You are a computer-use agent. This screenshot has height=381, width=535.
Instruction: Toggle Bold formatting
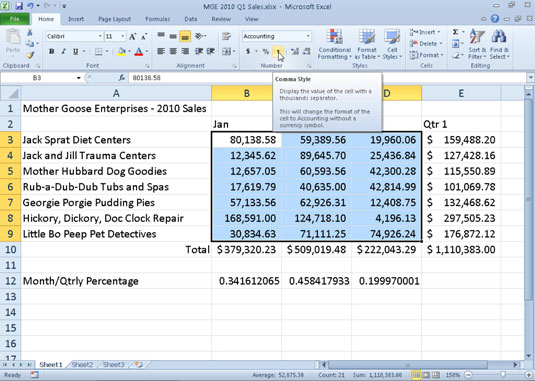(52, 52)
